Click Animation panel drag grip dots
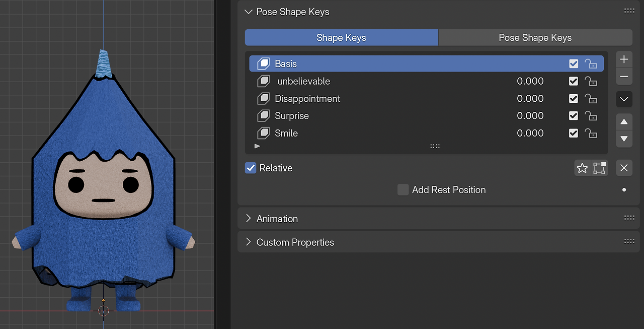644x329 pixels. [x=629, y=218]
